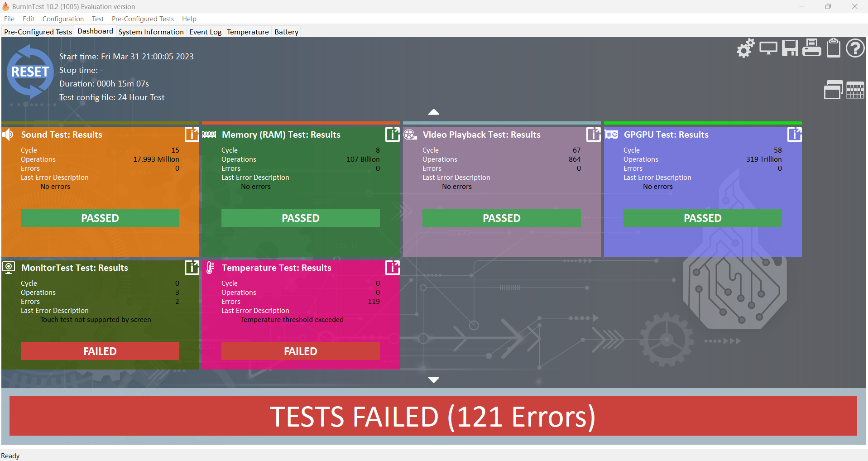This screenshot has width=868, height=461.
Task: Click the '319 Trillion' operations value
Action: coord(764,159)
